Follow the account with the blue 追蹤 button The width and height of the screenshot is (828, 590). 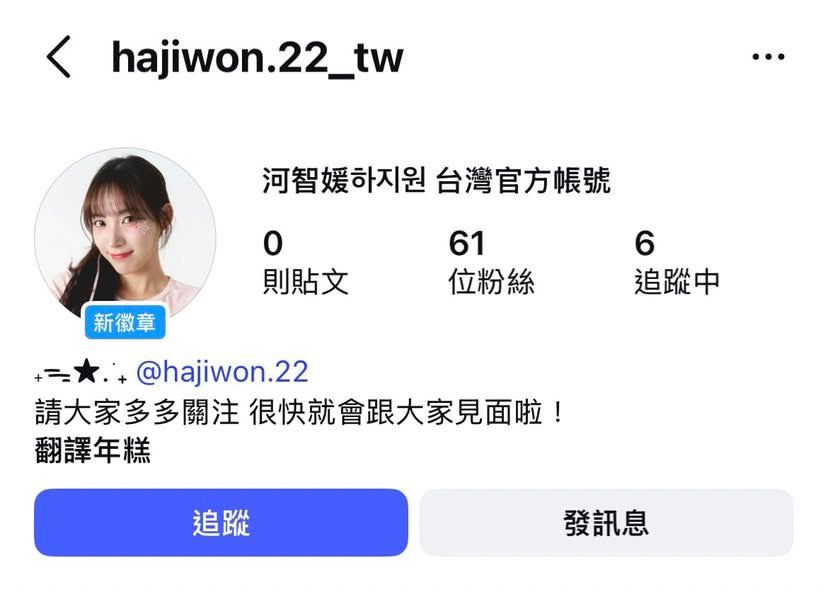[x=221, y=522]
